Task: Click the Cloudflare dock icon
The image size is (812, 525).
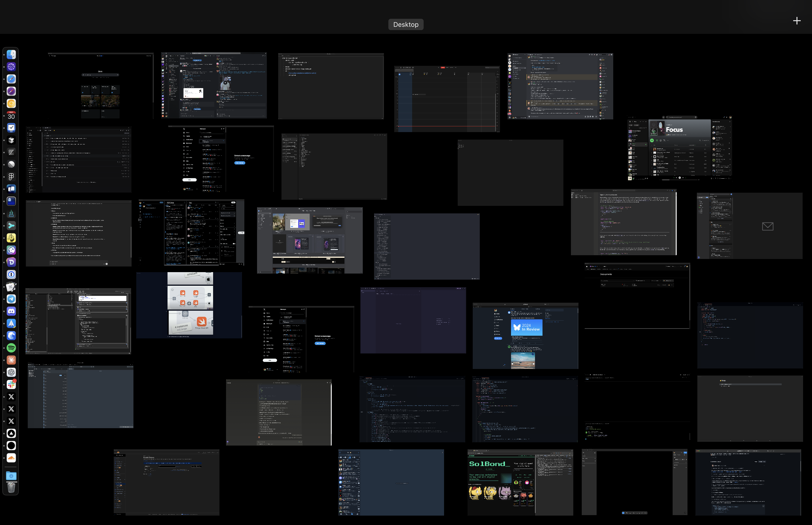Action: click(11, 458)
